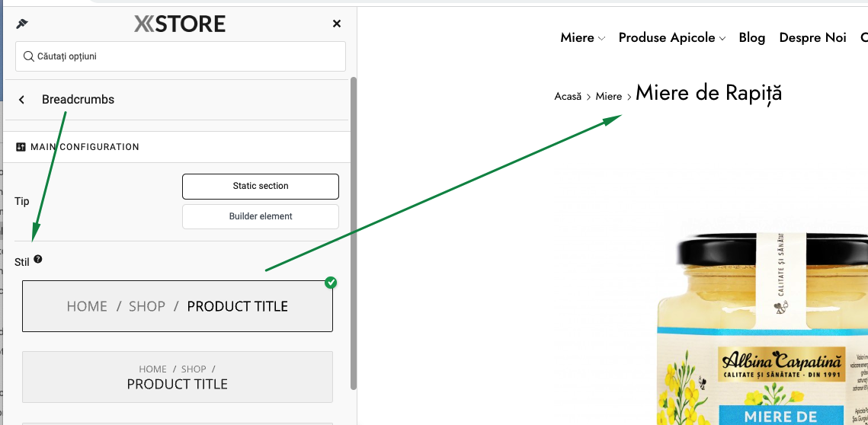Expand the Produse Apicole dropdown chevron

tap(722, 39)
